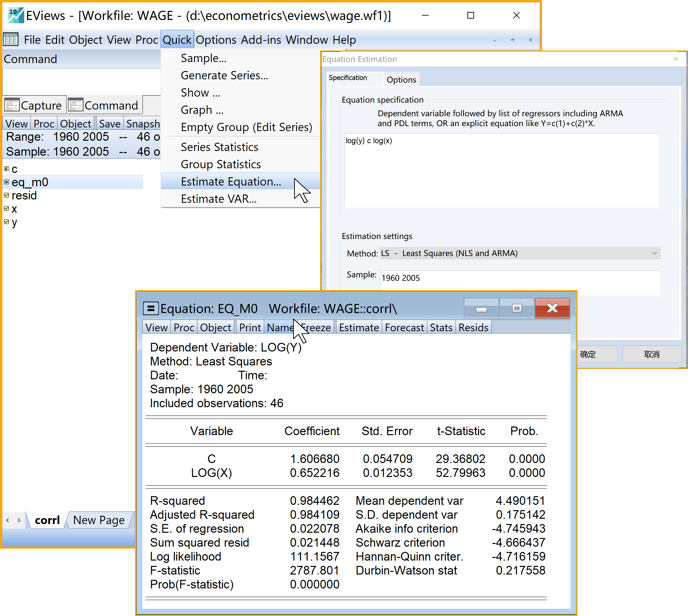Click the 取消 cancel button
The width and height of the screenshot is (688, 616).
pyautogui.click(x=652, y=354)
